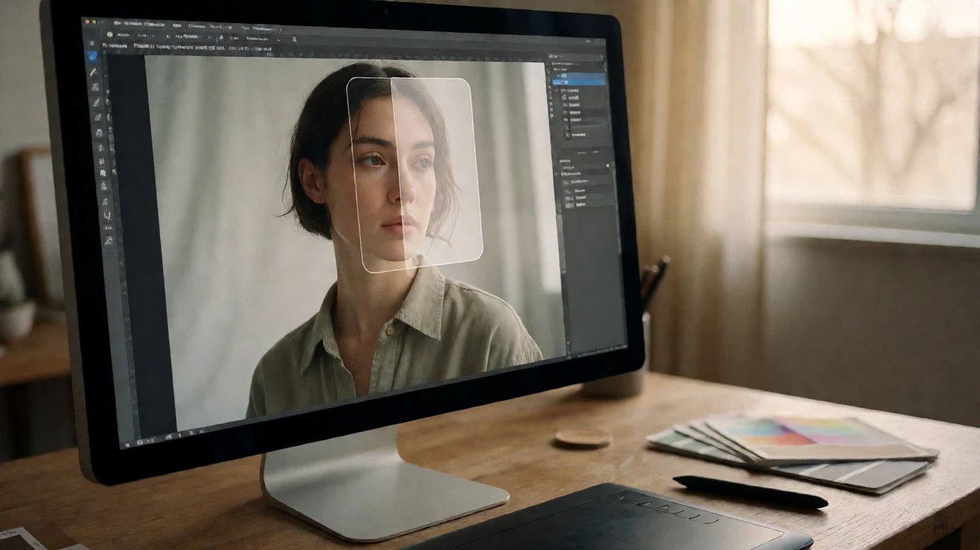Open the dropdown field in the lower right panel
This screenshot has width=980, height=550.
click(x=584, y=167)
